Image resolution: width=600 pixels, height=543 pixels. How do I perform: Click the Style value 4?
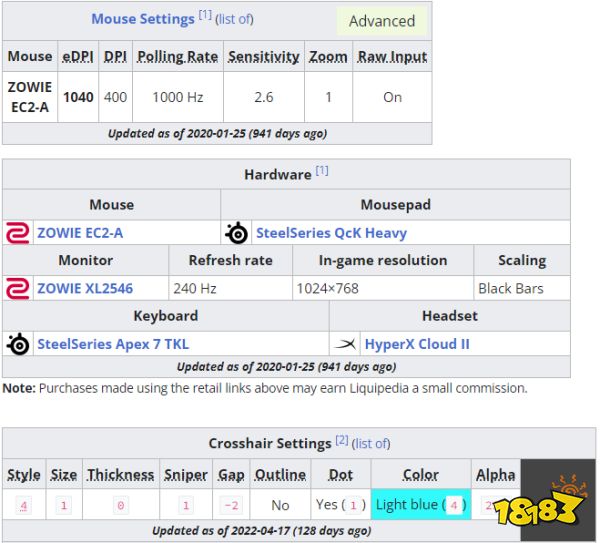pyautogui.click(x=24, y=505)
